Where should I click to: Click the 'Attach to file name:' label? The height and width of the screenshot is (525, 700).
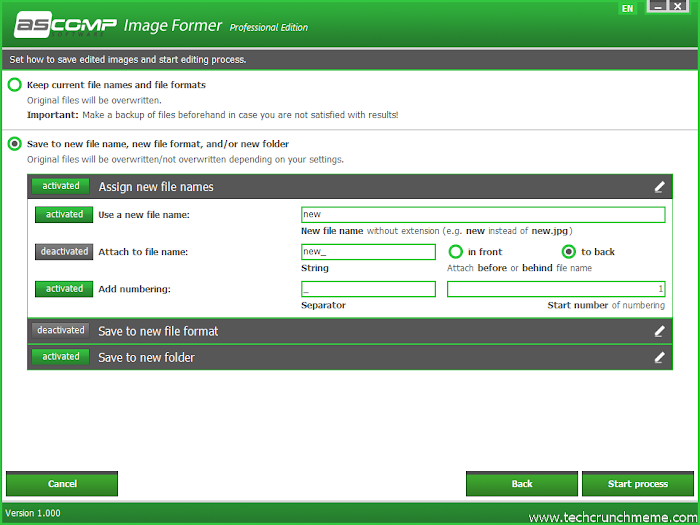click(143, 252)
